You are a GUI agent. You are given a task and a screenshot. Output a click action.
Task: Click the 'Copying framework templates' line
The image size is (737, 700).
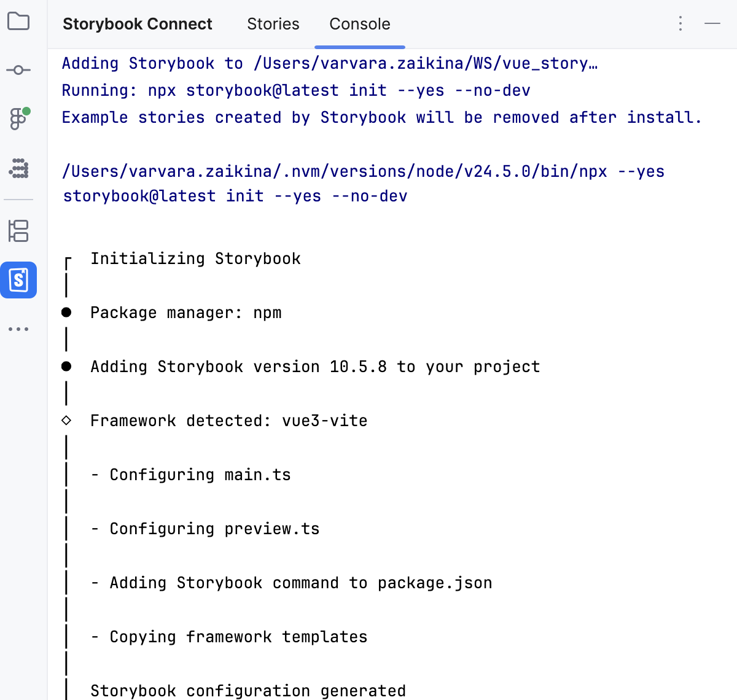[229, 637]
